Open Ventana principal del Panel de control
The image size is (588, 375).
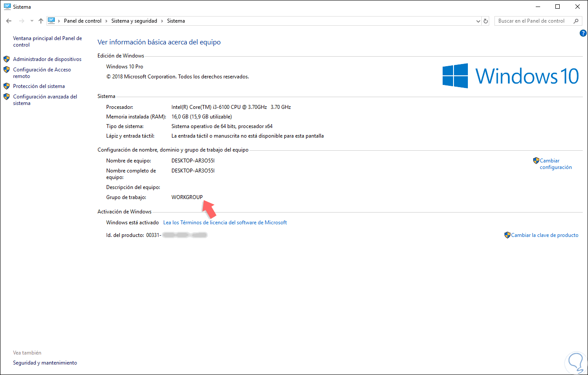[47, 41]
